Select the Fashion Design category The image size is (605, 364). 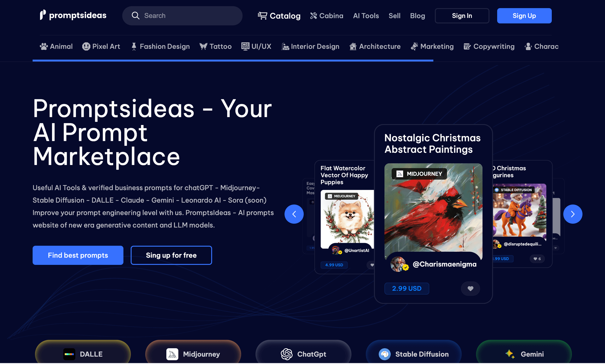(160, 46)
